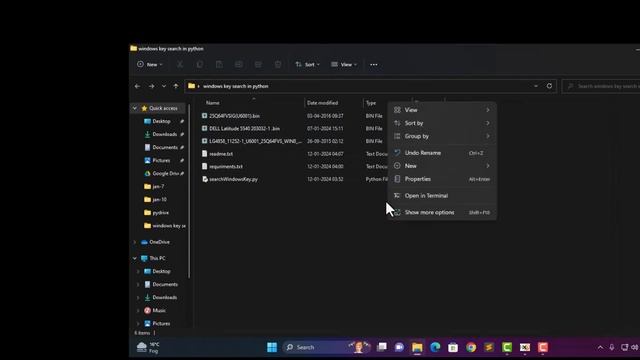Screen dimensions: 640x360
Task: Click the Rename icon in toolbar
Action: click(x=239, y=64)
